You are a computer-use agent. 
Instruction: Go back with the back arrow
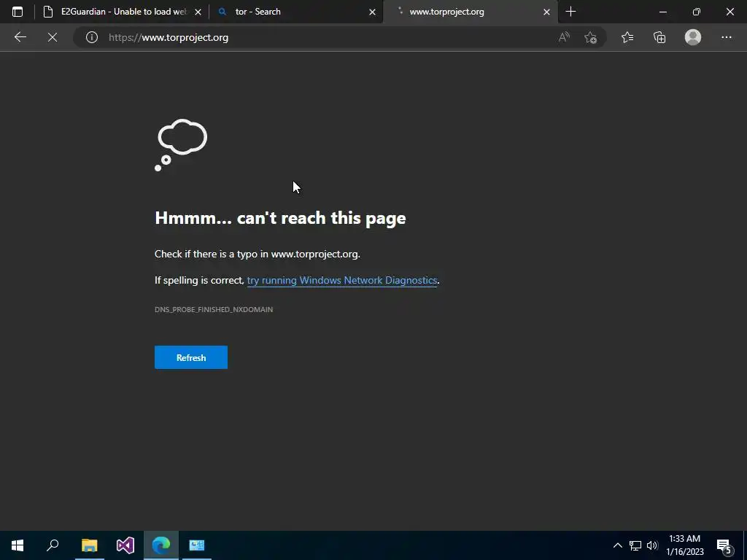click(x=20, y=37)
